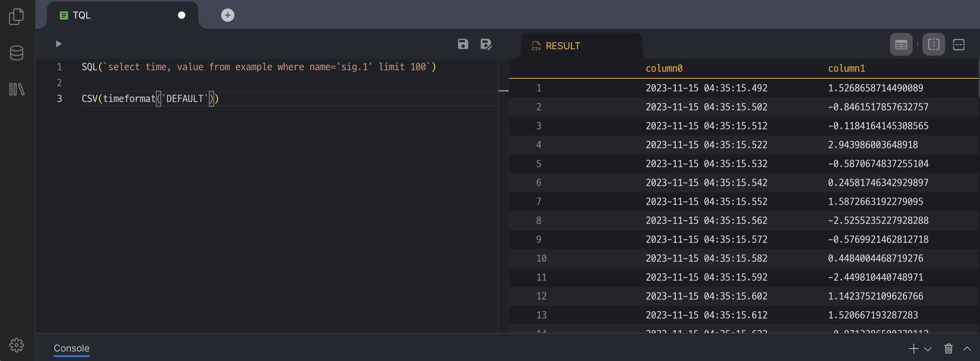Open the Console panel tab

pyautogui.click(x=72, y=348)
